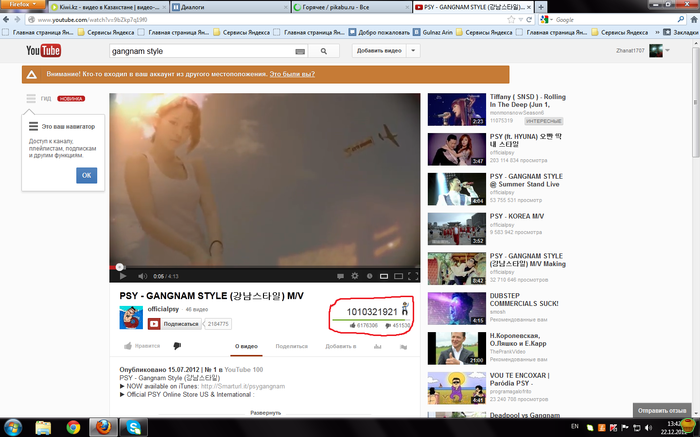Click the YouTube search magnifier button

324,51
